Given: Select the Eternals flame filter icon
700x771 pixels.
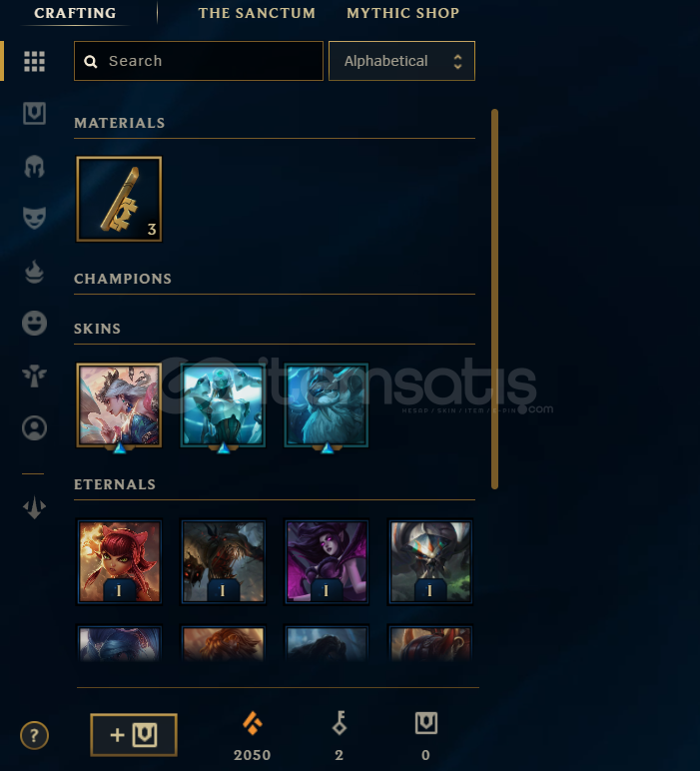Looking at the screenshot, I should (x=34, y=272).
